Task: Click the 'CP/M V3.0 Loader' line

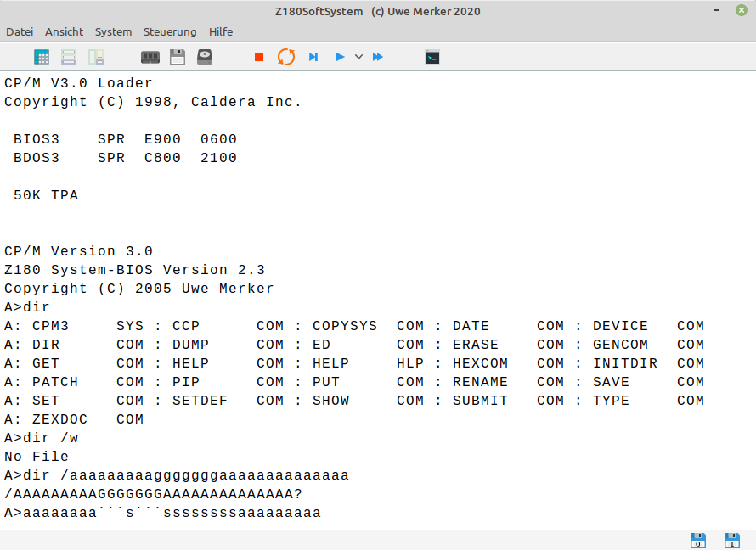Action: [78, 83]
